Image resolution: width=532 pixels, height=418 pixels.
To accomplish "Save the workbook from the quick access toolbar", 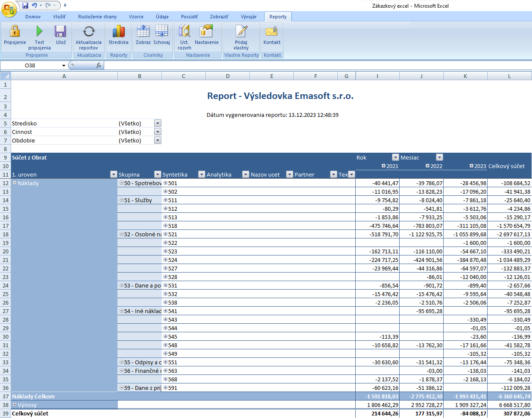I will point(25,6).
